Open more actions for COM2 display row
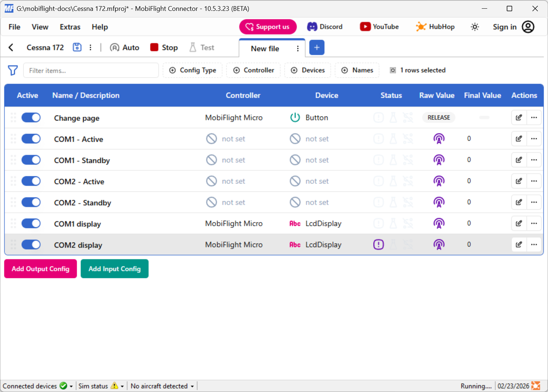This screenshot has height=392, width=548. (x=534, y=244)
